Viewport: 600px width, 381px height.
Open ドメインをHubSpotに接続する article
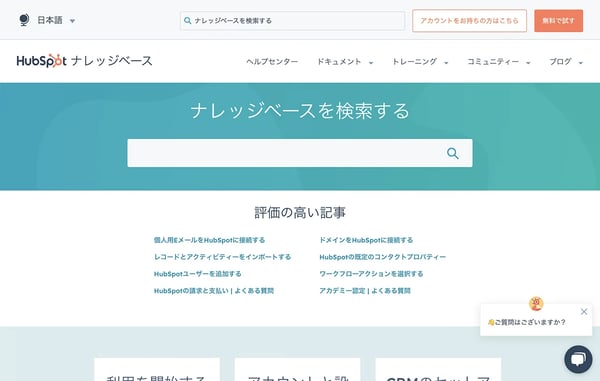366,240
